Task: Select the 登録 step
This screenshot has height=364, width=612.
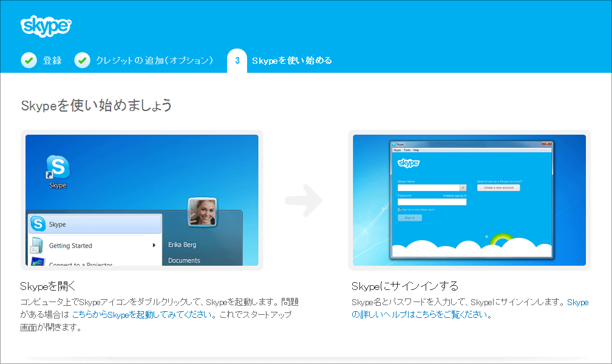Action: click(52, 61)
